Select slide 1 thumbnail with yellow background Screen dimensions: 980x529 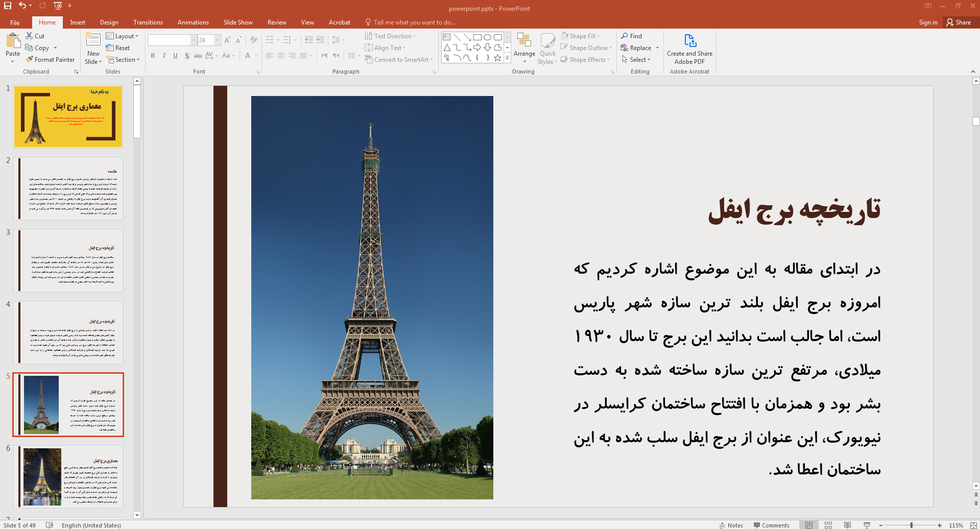[x=68, y=116]
